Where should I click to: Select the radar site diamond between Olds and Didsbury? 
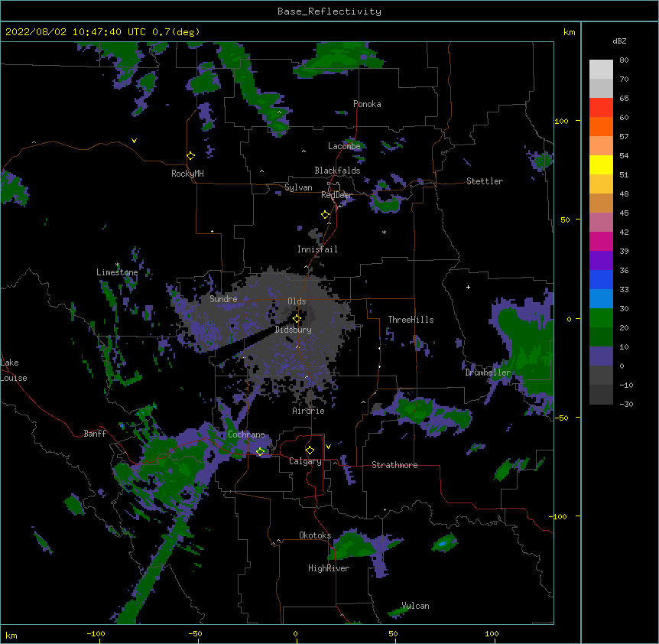tap(297, 319)
